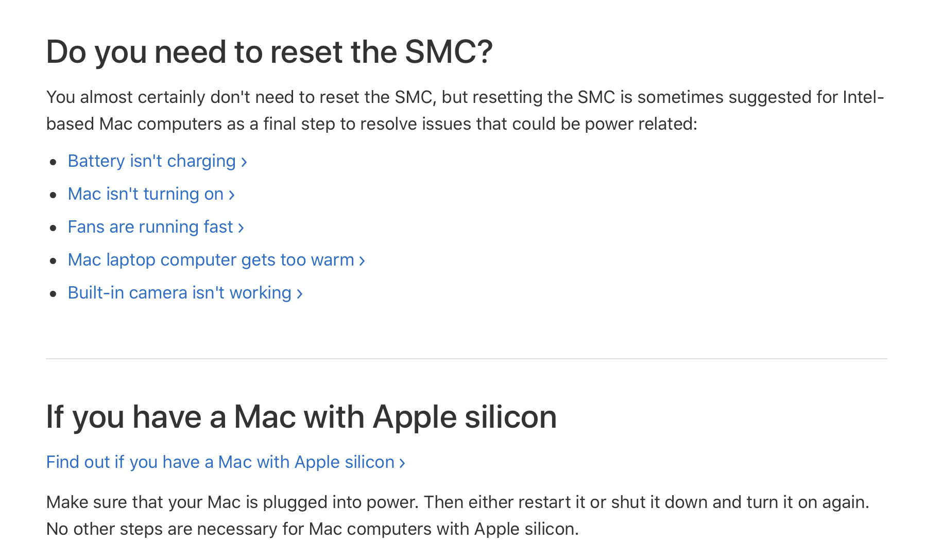The width and height of the screenshot is (925, 560).
Task: Visit the "Built-in camera isn't working" link
Action: (179, 293)
